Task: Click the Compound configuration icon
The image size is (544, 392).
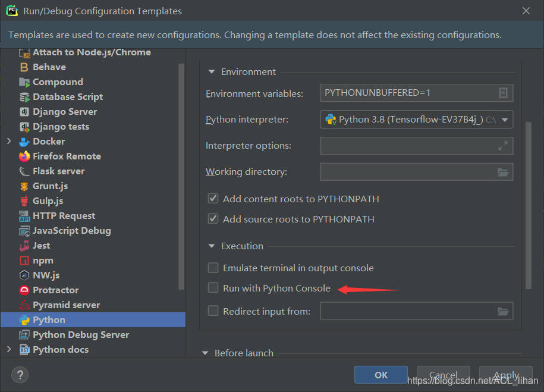Action: (x=24, y=82)
